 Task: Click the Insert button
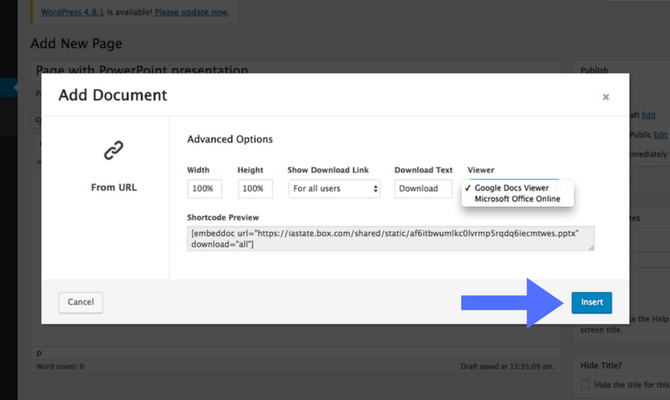coord(591,303)
